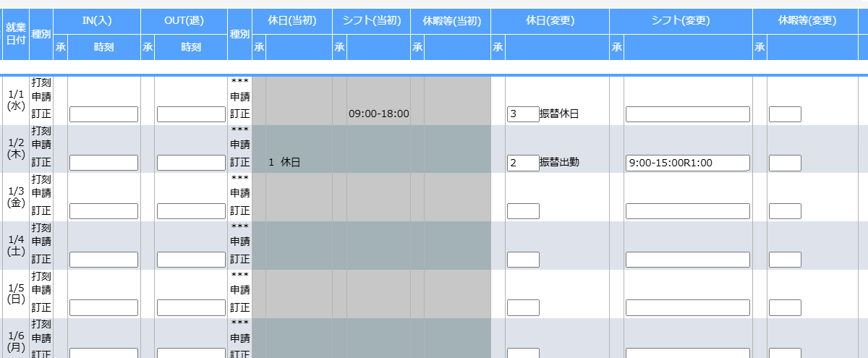Click the 1/2 (木) date cell
This screenshot has height=358, width=868.
tap(15, 148)
